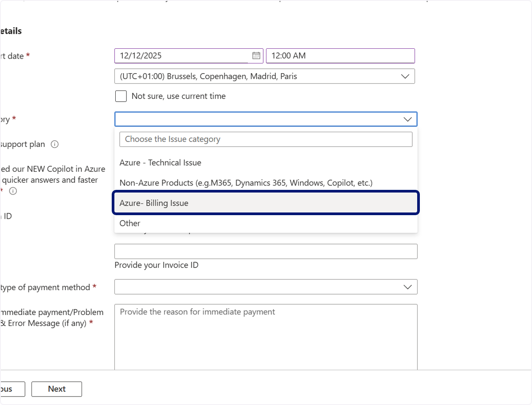Pick 'Other' in the category list

pos(266,223)
